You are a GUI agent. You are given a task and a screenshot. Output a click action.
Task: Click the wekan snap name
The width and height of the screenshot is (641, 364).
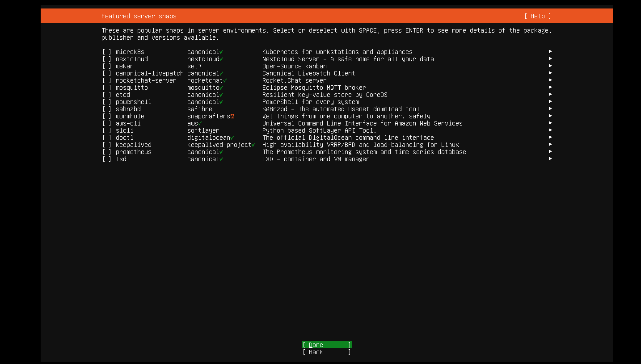pyautogui.click(x=125, y=66)
